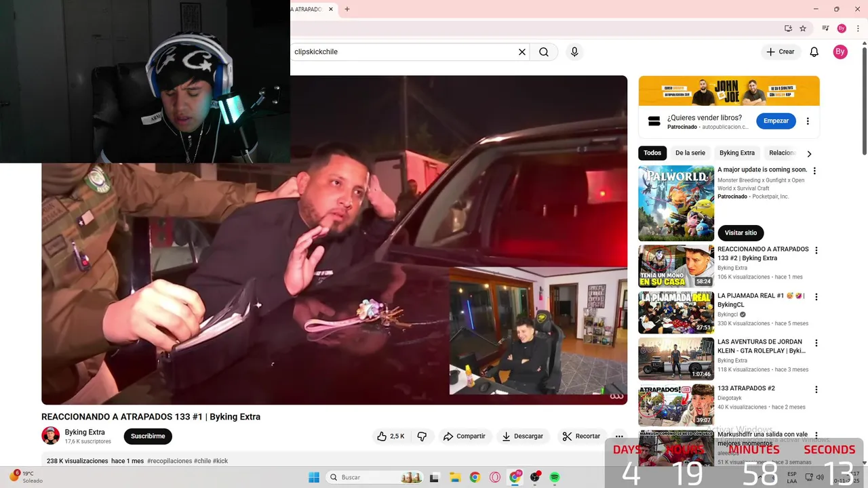Clear the YouTube search box text
This screenshot has width=868, height=488.
point(522,52)
